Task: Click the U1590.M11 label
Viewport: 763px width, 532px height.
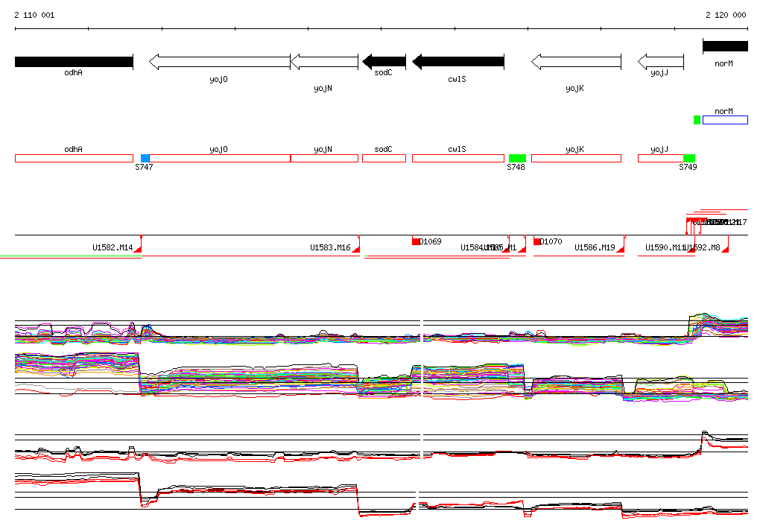Action: coord(665,248)
